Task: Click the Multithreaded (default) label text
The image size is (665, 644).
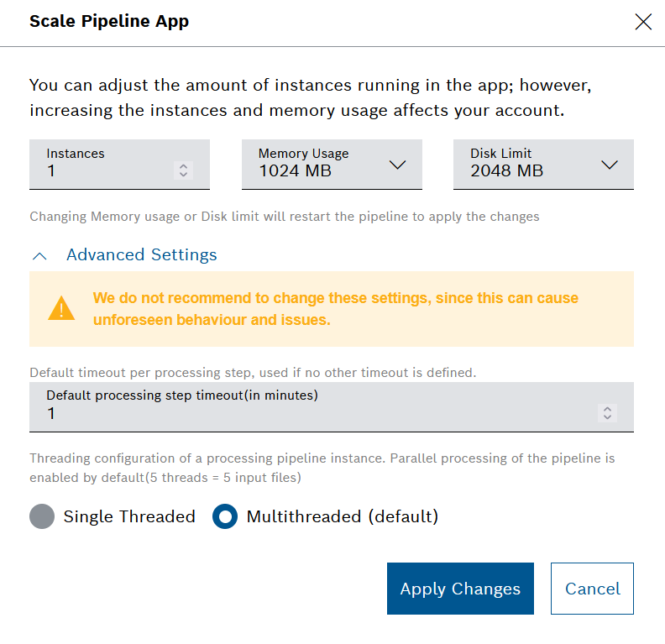Action: (x=342, y=516)
